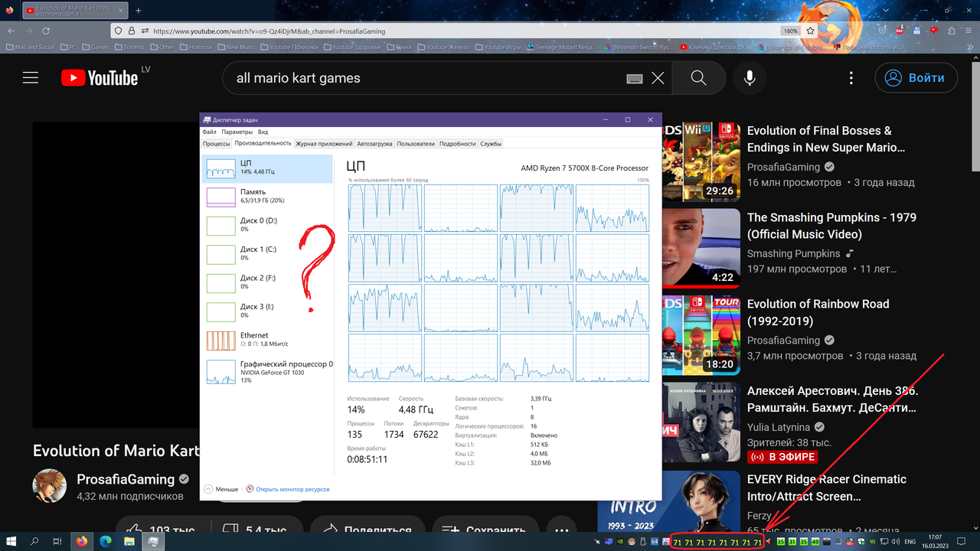Select Диск 0 (D:) item
This screenshot has height=551, width=980.
tap(267, 225)
